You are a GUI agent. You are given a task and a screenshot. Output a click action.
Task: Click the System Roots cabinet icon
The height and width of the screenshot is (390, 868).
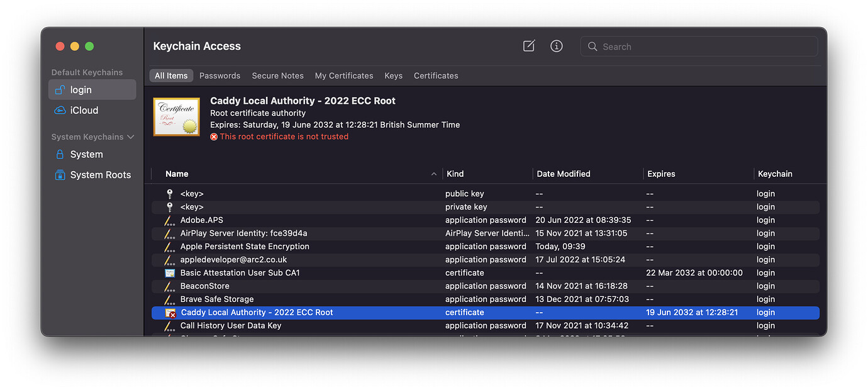point(60,175)
